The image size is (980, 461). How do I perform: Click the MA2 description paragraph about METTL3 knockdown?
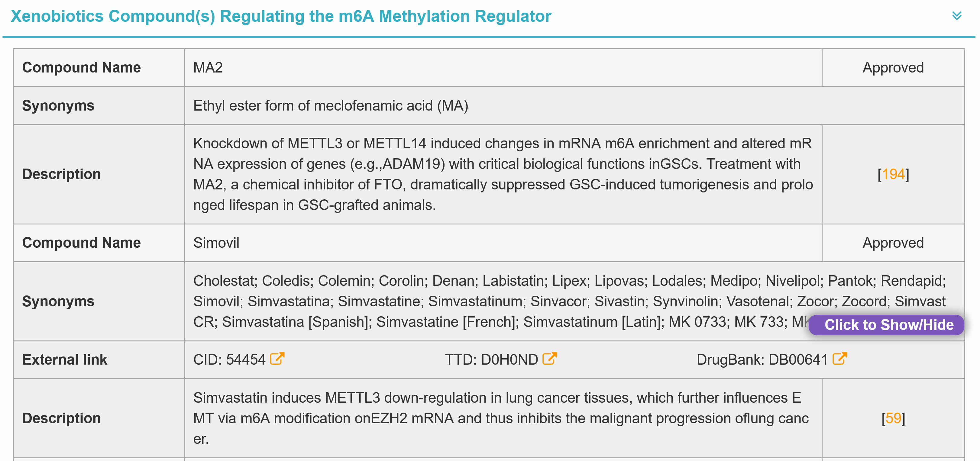point(502,174)
